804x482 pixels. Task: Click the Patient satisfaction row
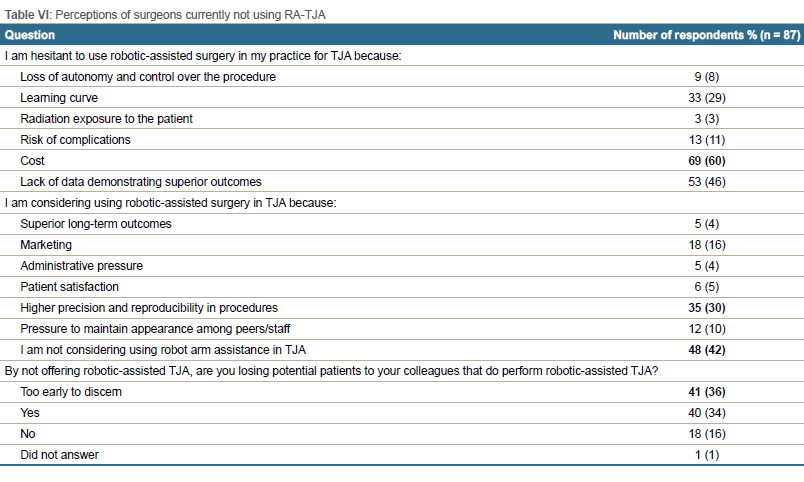point(402,287)
